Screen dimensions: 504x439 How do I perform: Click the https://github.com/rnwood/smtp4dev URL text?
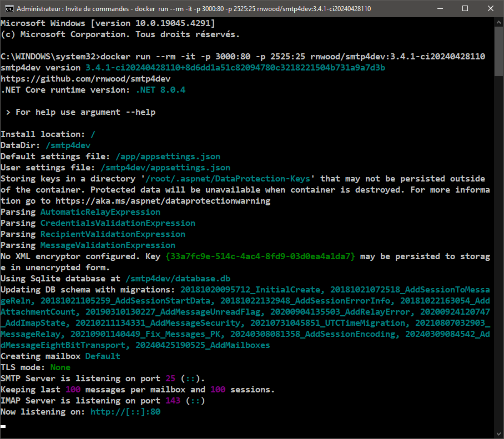coord(86,79)
